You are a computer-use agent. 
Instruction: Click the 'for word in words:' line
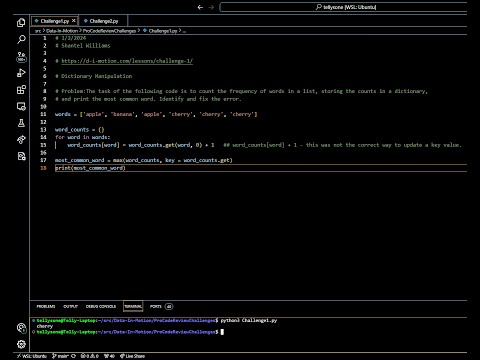(x=82, y=137)
